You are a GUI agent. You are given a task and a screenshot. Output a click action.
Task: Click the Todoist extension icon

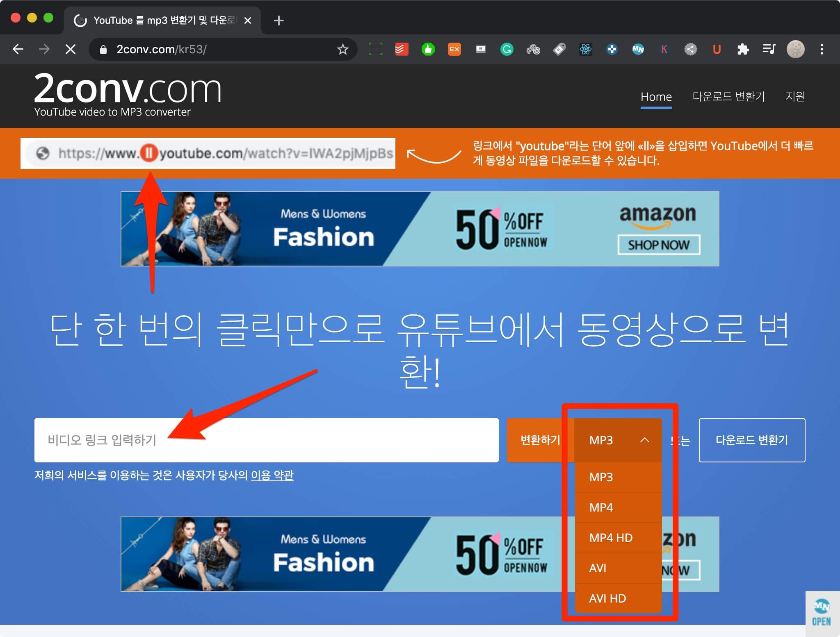(402, 50)
